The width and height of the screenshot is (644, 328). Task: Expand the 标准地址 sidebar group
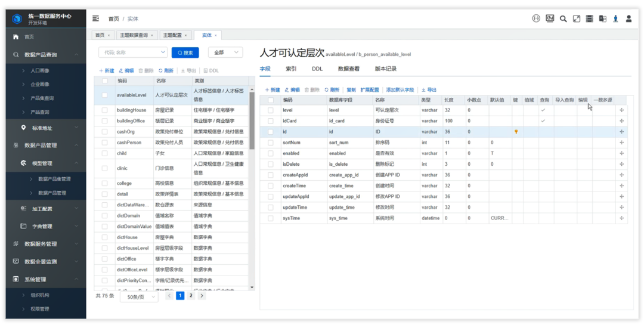click(76, 128)
